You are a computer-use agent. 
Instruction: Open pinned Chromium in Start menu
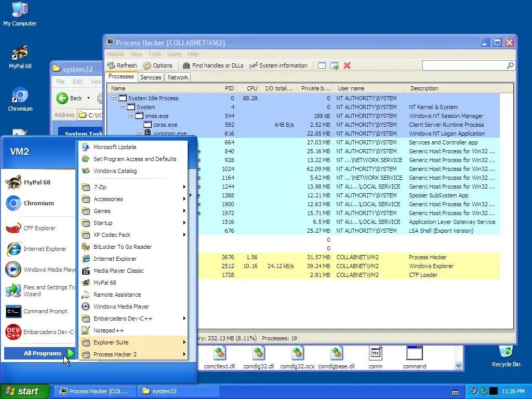pyautogui.click(x=39, y=203)
